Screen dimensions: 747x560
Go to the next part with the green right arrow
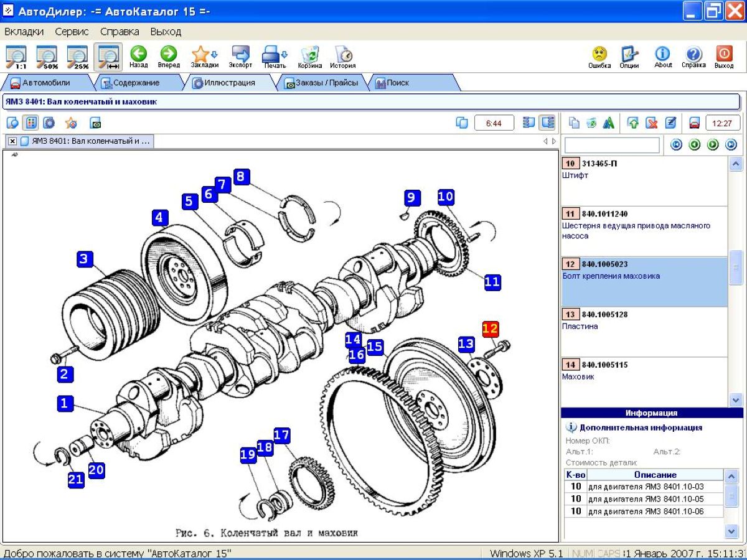[713, 145]
